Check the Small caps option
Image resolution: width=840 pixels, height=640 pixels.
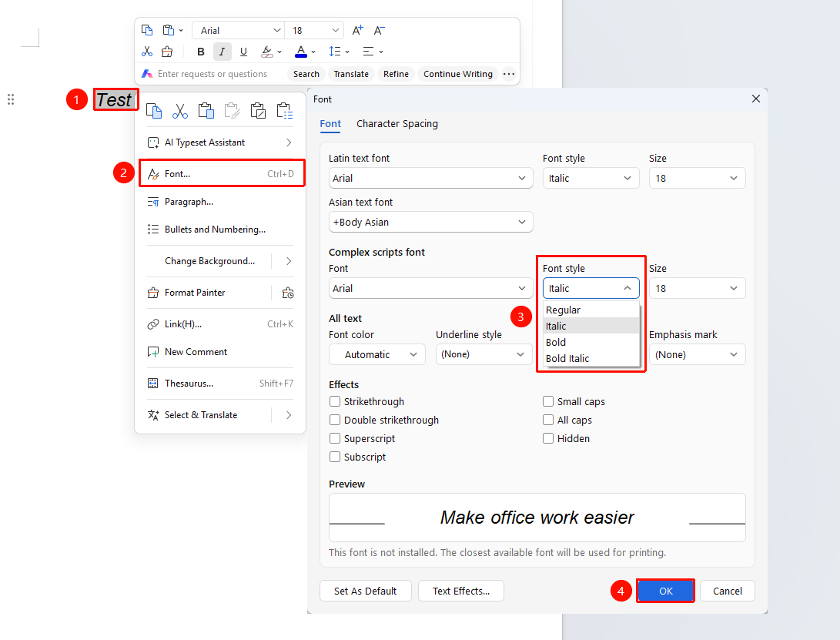(x=548, y=401)
